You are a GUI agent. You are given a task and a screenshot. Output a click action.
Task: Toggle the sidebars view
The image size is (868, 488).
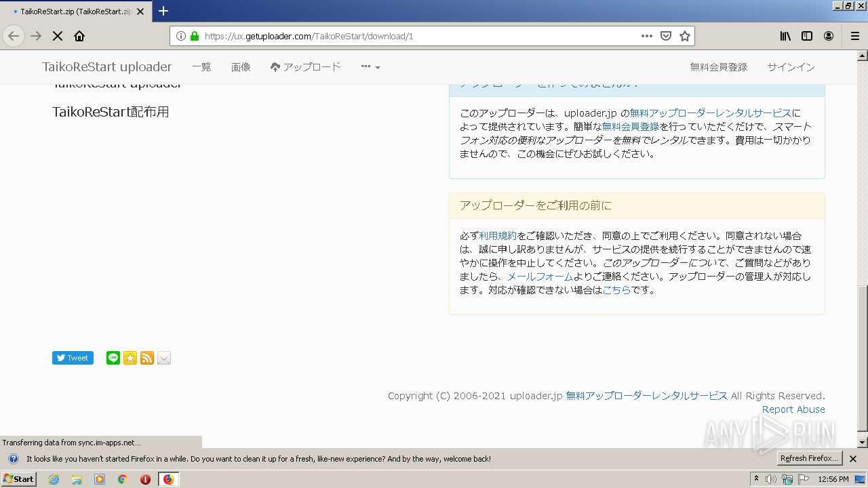click(807, 36)
